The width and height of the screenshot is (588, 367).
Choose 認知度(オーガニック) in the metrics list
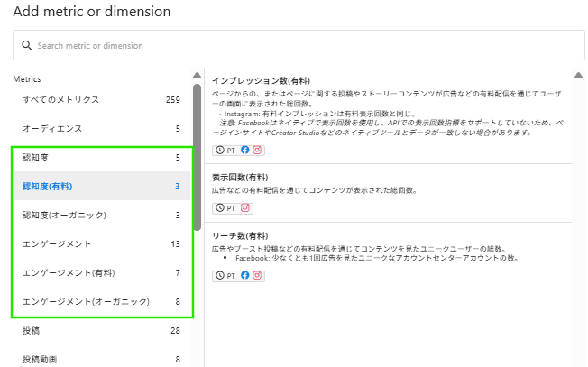click(x=64, y=215)
